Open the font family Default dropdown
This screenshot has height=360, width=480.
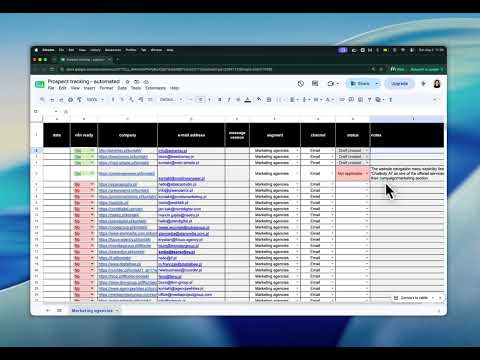(x=171, y=100)
